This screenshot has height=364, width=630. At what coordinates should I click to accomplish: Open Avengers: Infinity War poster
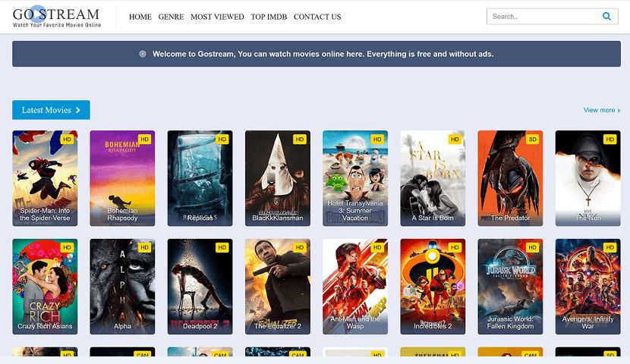(x=587, y=287)
